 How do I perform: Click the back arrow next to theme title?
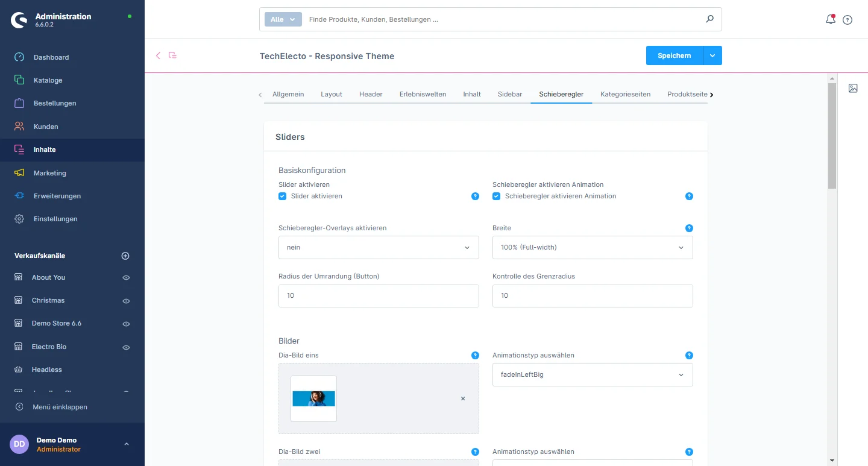(159, 55)
